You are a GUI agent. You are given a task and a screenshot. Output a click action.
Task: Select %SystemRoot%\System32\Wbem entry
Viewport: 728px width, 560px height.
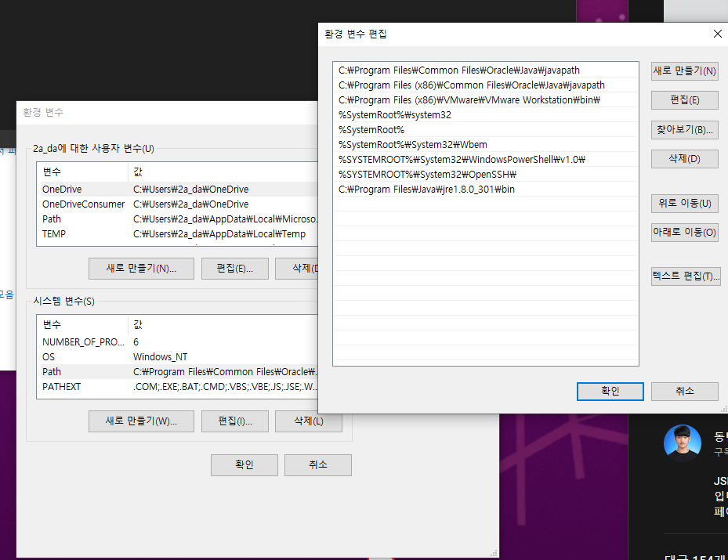(x=486, y=144)
